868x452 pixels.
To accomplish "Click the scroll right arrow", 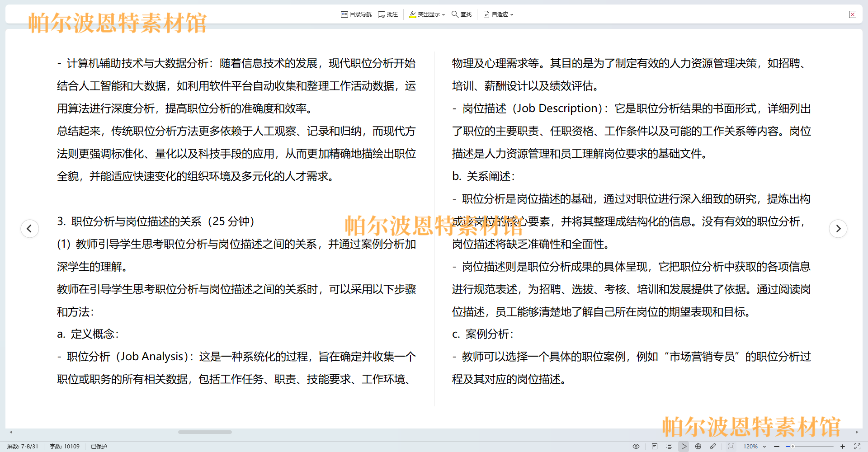I will [857, 432].
